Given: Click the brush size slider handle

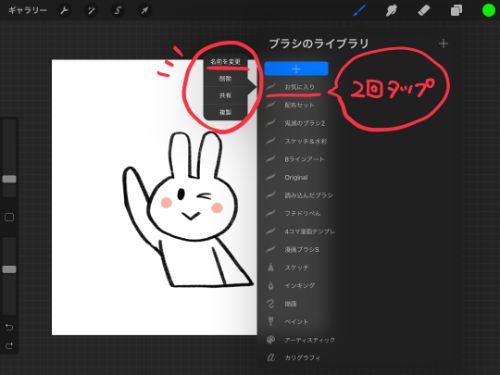Looking at the screenshot, I should point(9,179).
